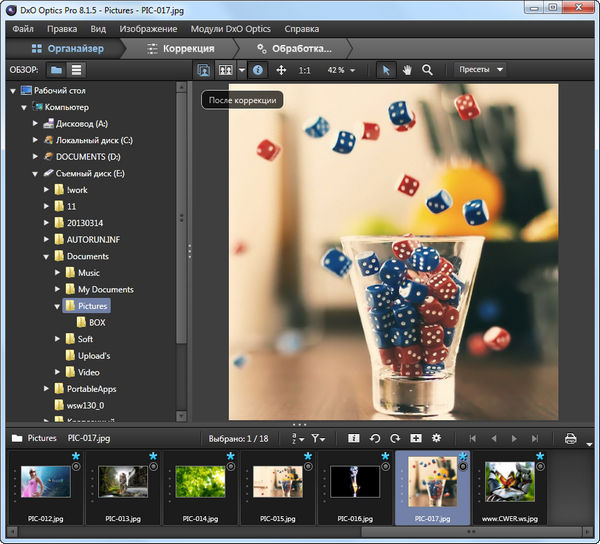The height and width of the screenshot is (544, 600).
Task: Switch browser to the list view mode
Action: coord(77,70)
